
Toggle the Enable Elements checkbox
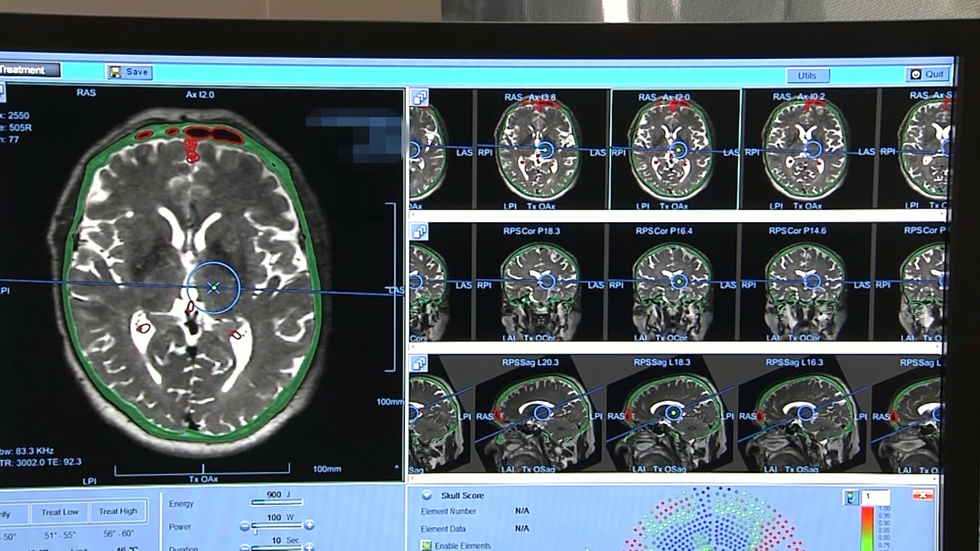[x=426, y=546]
